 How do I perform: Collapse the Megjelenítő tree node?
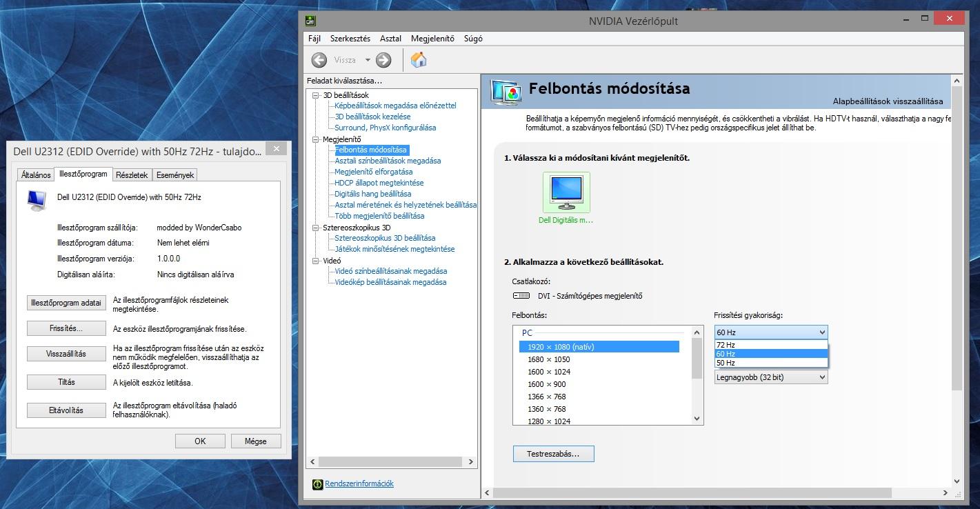point(316,139)
